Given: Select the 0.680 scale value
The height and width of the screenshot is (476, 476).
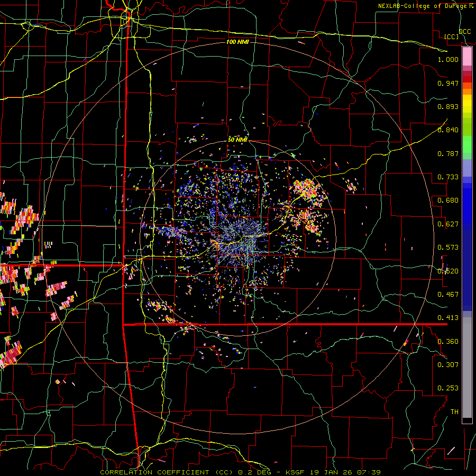Looking at the screenshot, I should point(448,200).
